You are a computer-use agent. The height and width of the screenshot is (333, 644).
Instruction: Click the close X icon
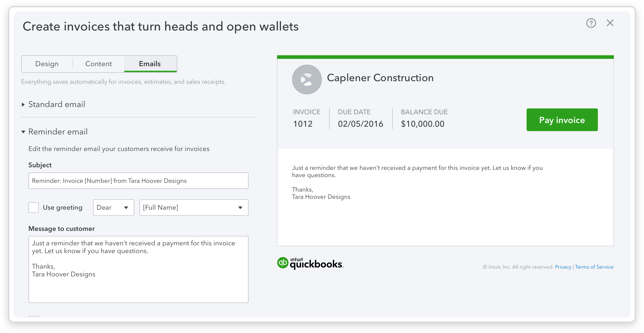pyautogui.click(x=610, y=23)
